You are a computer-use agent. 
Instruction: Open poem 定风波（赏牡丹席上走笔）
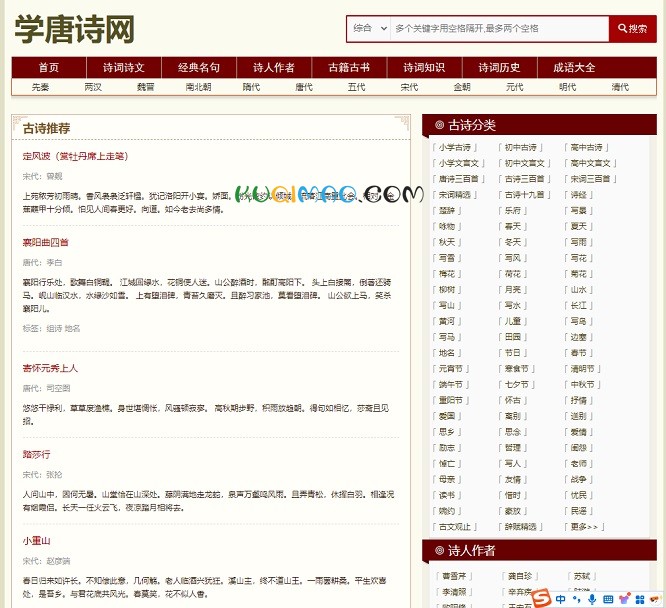(x=75, y=156)
